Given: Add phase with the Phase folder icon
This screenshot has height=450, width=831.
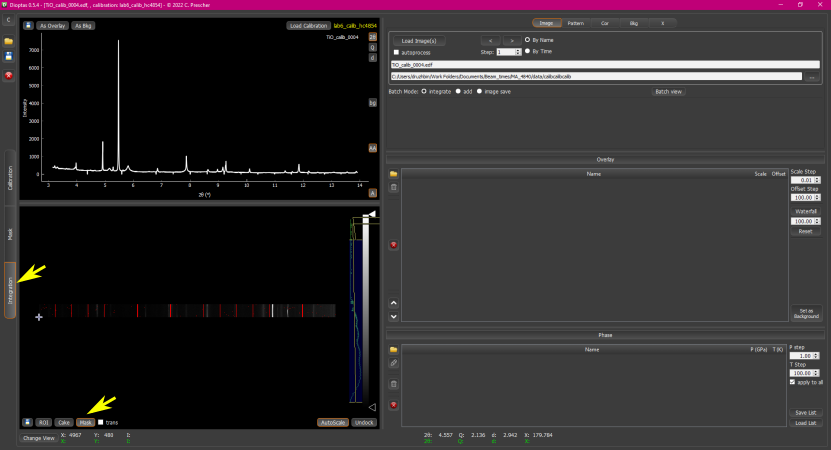Looking at the screenshot, I should (x=393, y=350).
